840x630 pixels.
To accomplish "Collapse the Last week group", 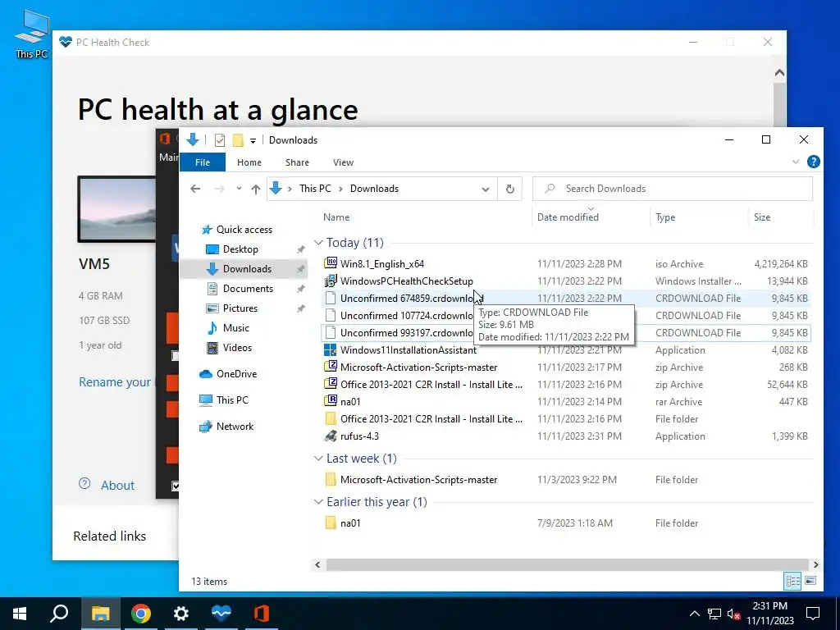I will (x=318, y=459).
